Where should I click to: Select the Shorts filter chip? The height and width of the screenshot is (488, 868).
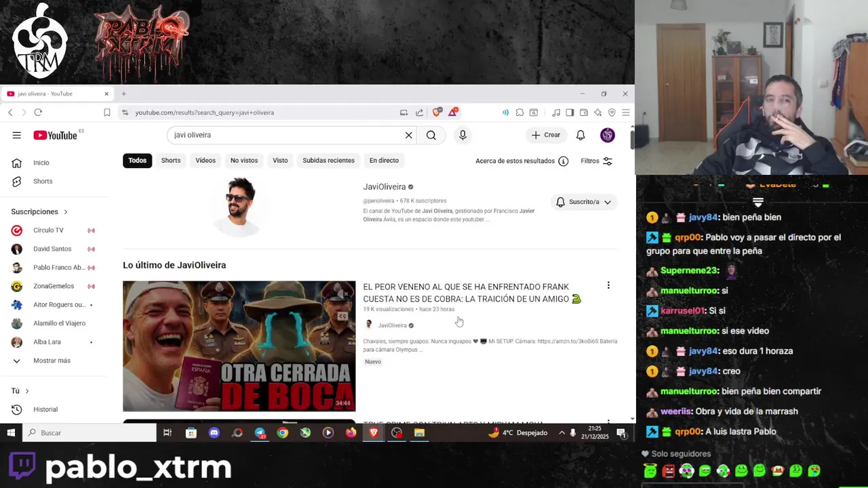[x=171, y=161]
